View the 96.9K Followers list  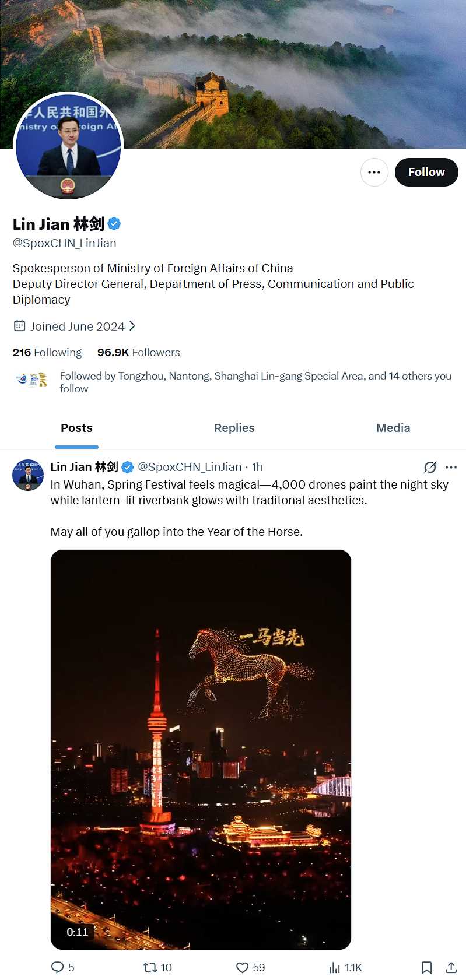click(x=139, y=352)
